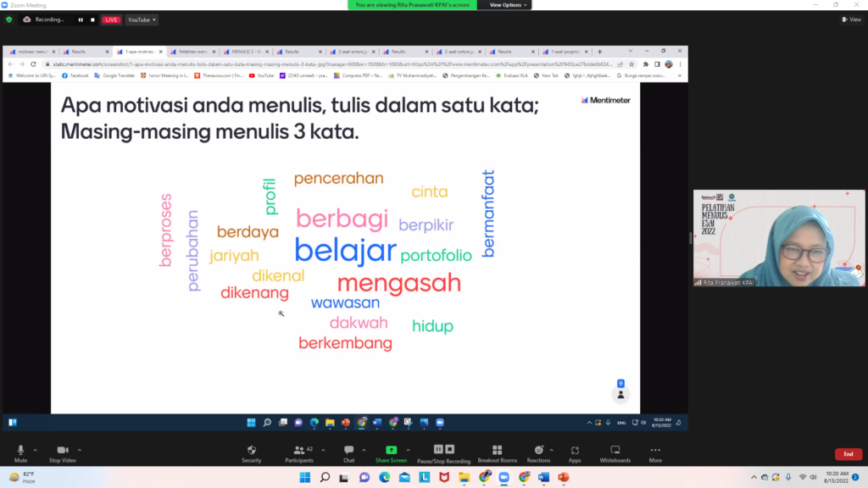
Task: Stop the recording from top bar
Action: 92,20
